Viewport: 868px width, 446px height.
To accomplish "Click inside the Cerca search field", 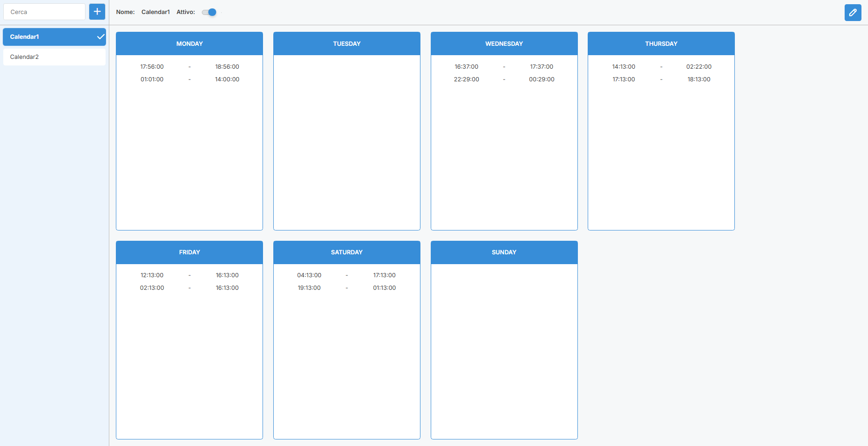I will 44,12.
